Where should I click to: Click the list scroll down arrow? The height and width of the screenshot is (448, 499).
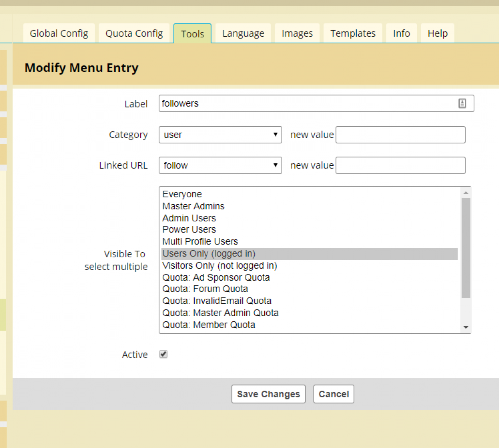466,328
